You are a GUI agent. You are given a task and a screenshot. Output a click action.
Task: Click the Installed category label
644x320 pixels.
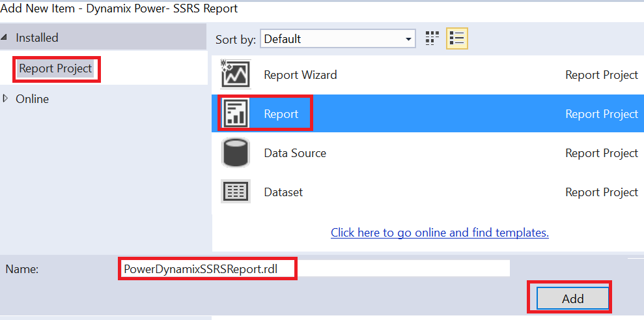37,37
